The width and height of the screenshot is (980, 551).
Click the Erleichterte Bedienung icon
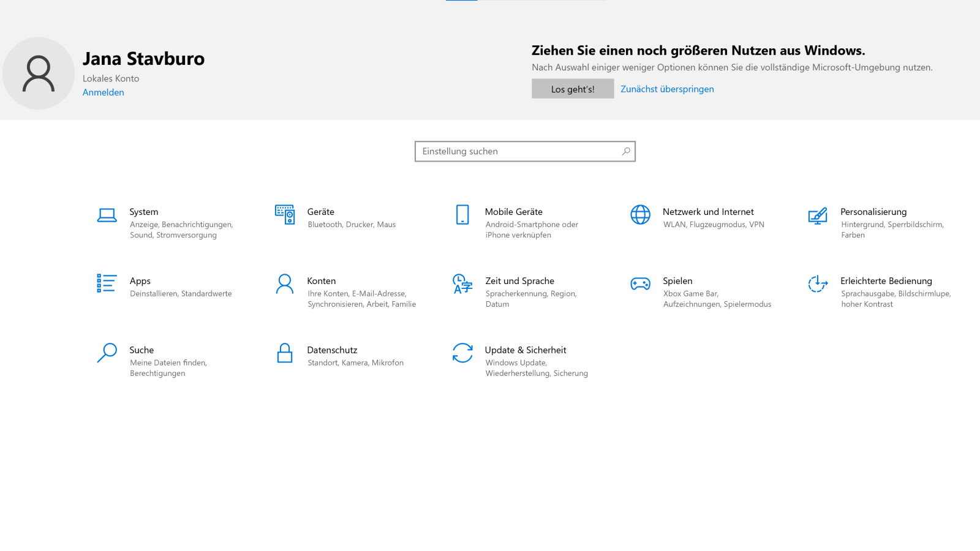click(818, 284)
